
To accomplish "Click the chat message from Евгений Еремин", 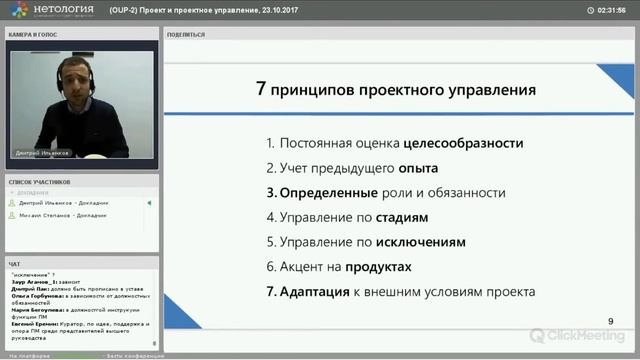I will (x=80, y=331).
